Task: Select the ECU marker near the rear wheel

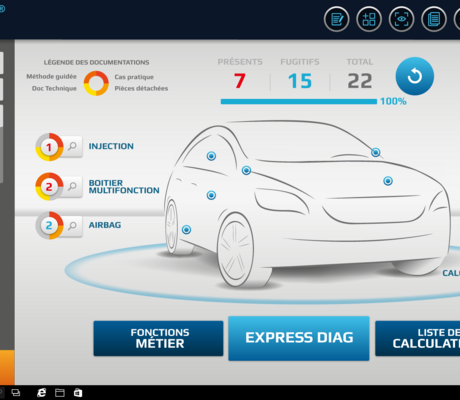Action: (186, 230)
